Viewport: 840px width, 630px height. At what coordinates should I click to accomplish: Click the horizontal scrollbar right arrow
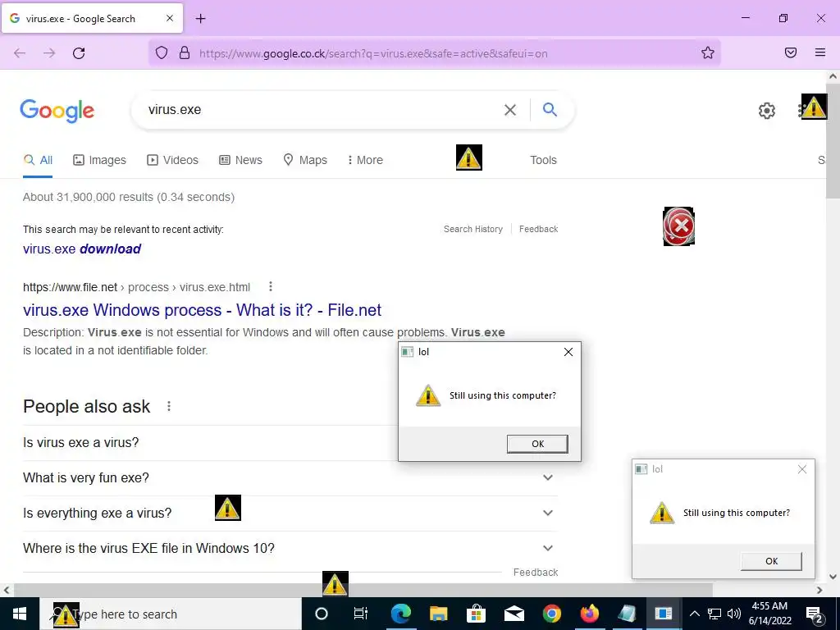(819, 590)
